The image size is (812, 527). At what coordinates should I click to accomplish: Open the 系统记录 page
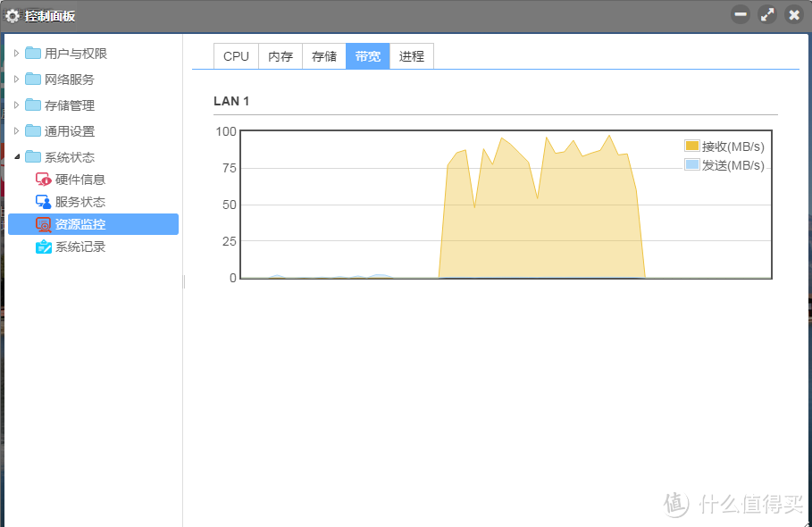coord(80,247)
